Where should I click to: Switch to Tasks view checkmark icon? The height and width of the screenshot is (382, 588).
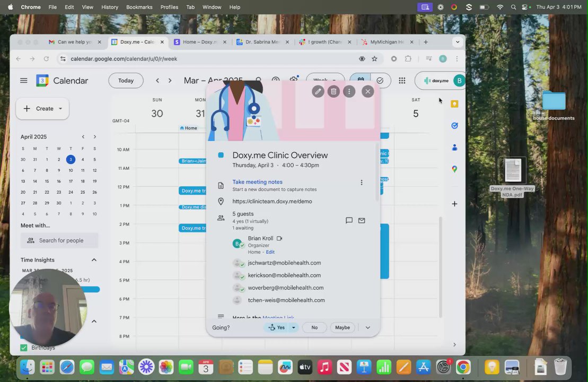pyautogui.click(x=380, y=80)
